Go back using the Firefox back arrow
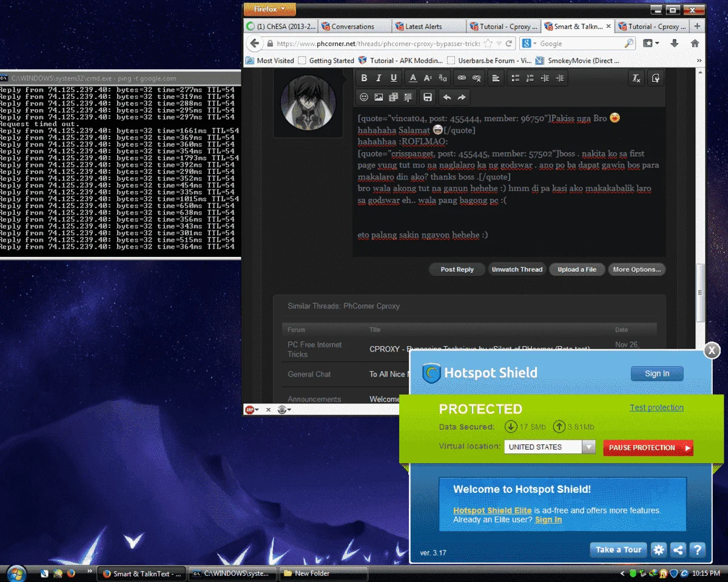 (255, 44)
